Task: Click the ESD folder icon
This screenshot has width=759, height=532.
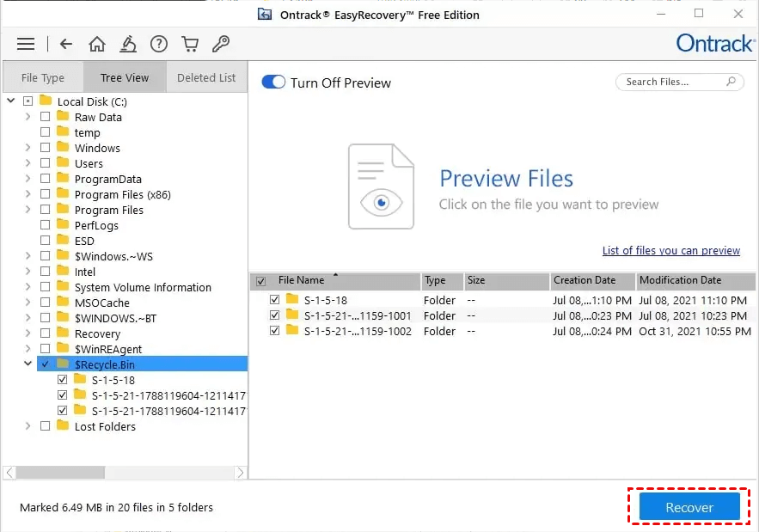Action: coord(63,240)
